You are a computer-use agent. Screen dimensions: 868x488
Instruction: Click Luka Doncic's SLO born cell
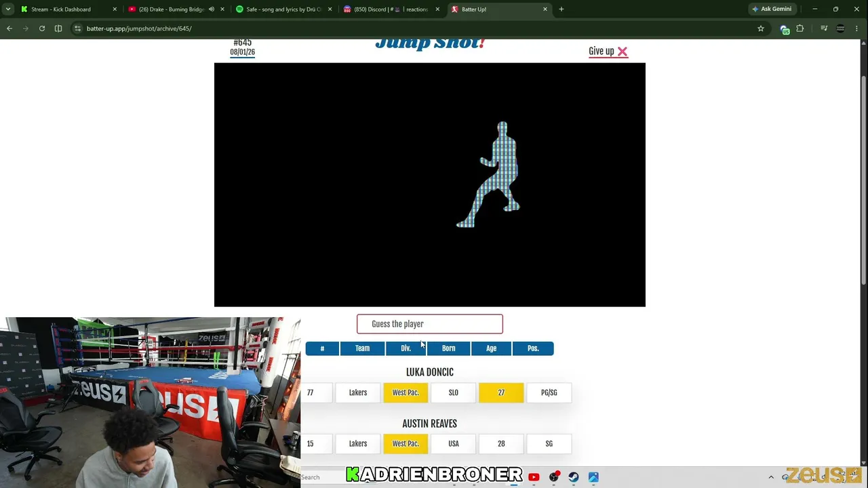(x=454, y=392)
